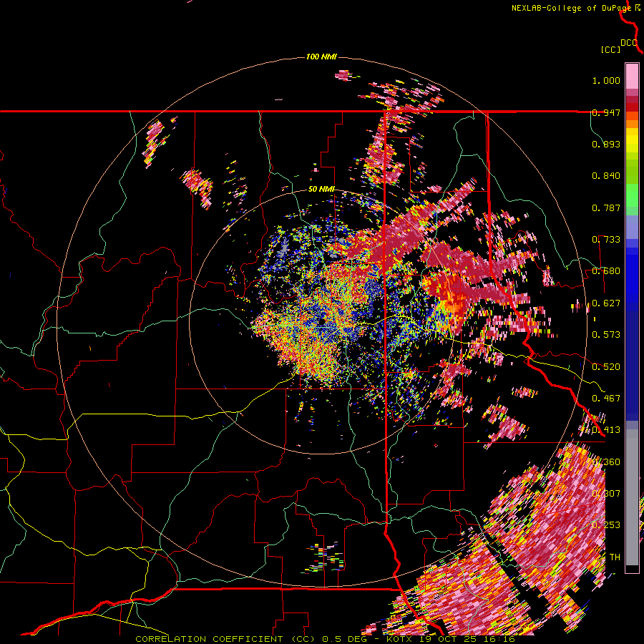Select the 0.840 legend value

click(x=606, y=176)
